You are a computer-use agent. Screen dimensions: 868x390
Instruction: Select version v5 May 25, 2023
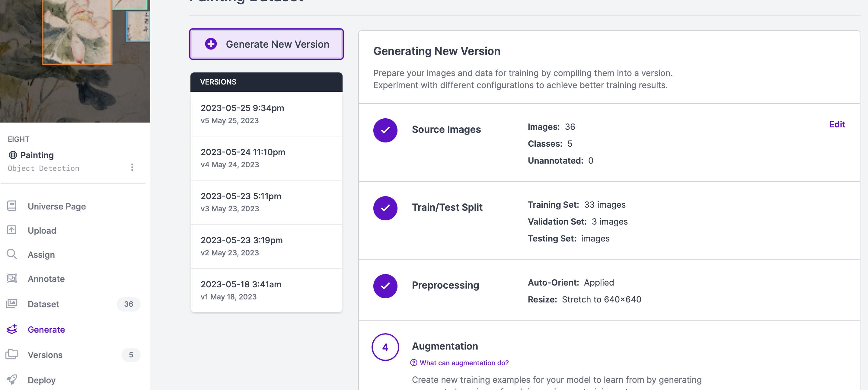(266, 114)
